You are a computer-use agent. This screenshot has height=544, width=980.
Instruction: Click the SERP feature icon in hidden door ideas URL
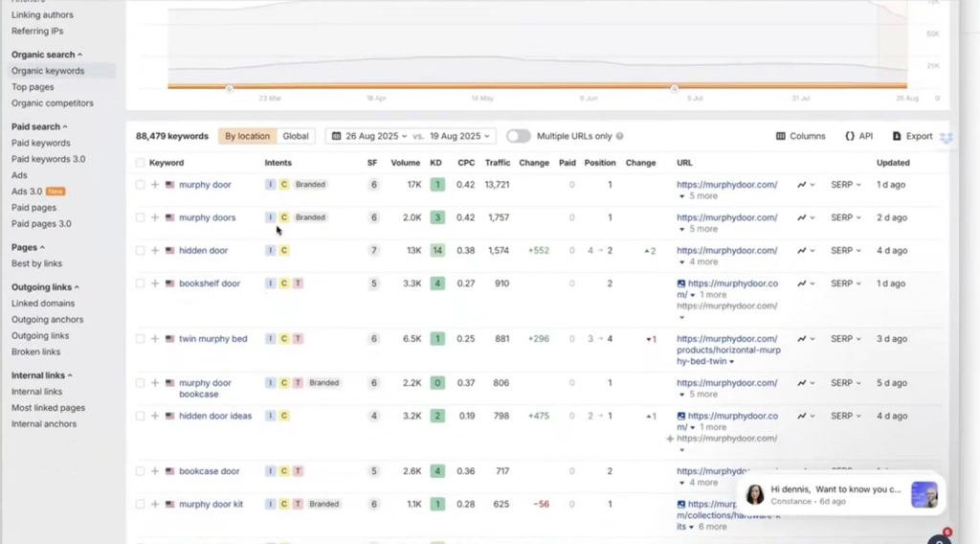(681, 416)
